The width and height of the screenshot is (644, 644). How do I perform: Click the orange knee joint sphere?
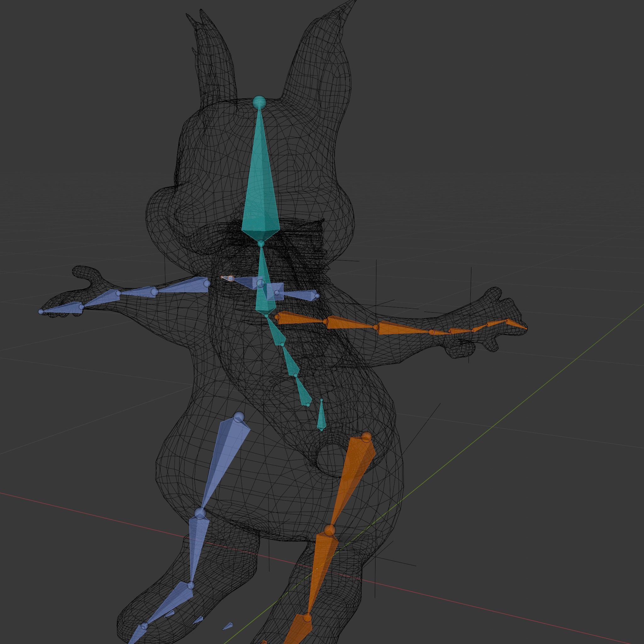[329, 529]
